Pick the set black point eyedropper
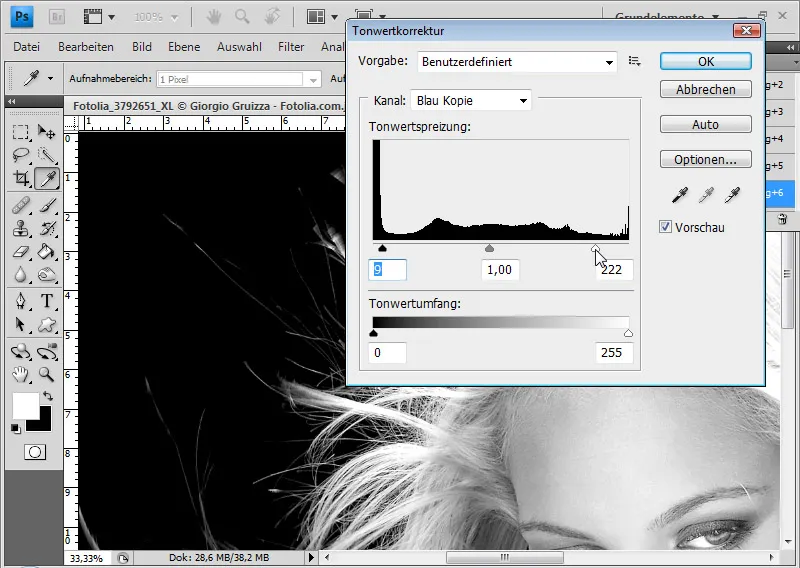This screenshot has height=568, width=800. pos(680,194)
